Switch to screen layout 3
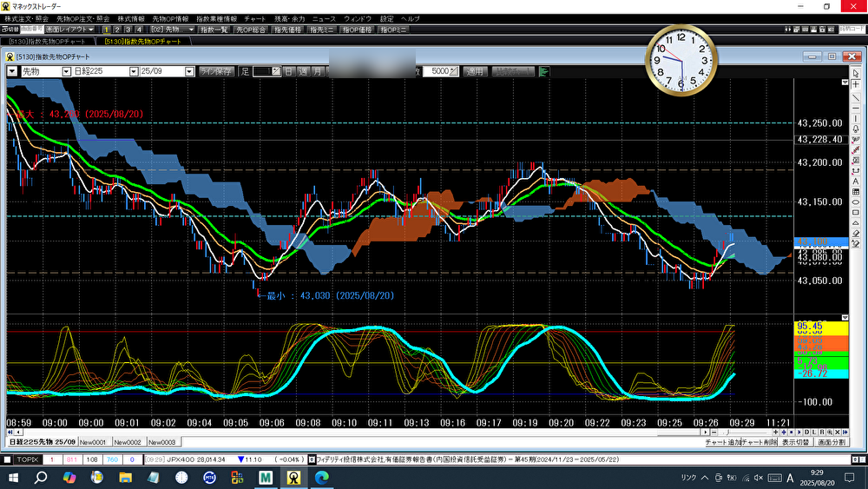 (128, 30)
